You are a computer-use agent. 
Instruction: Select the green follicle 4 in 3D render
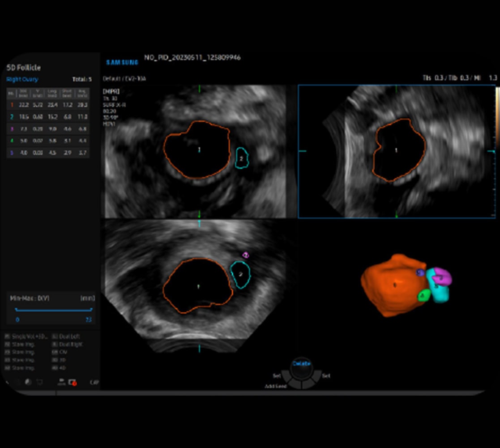[423, 295]
